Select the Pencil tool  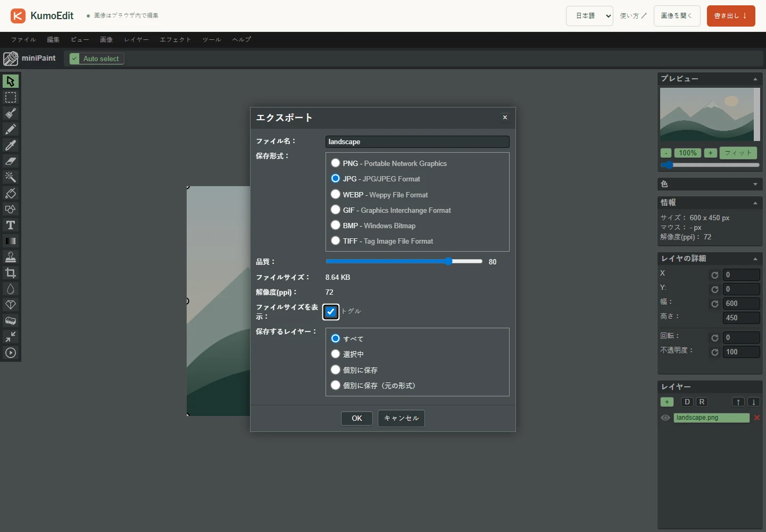pyautogui.click(x=11, y=129)
